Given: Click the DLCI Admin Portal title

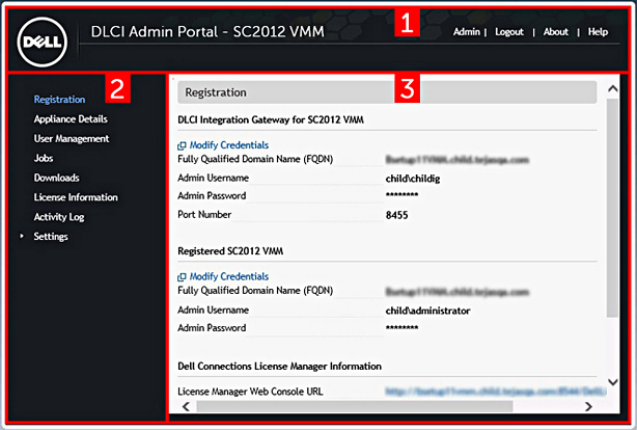Looking at the screenshot, I should pos(208,32).
